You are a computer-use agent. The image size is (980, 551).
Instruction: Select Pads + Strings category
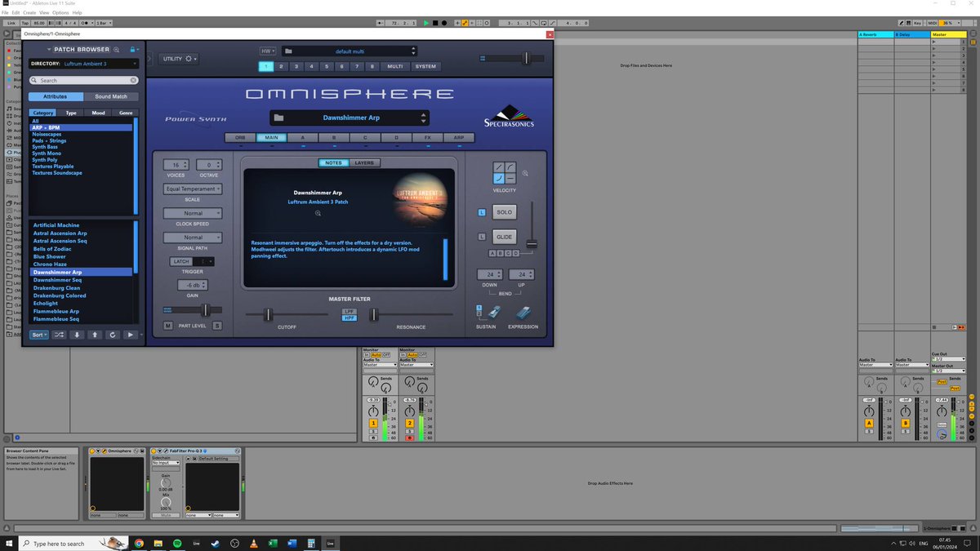tap(49, 140)
